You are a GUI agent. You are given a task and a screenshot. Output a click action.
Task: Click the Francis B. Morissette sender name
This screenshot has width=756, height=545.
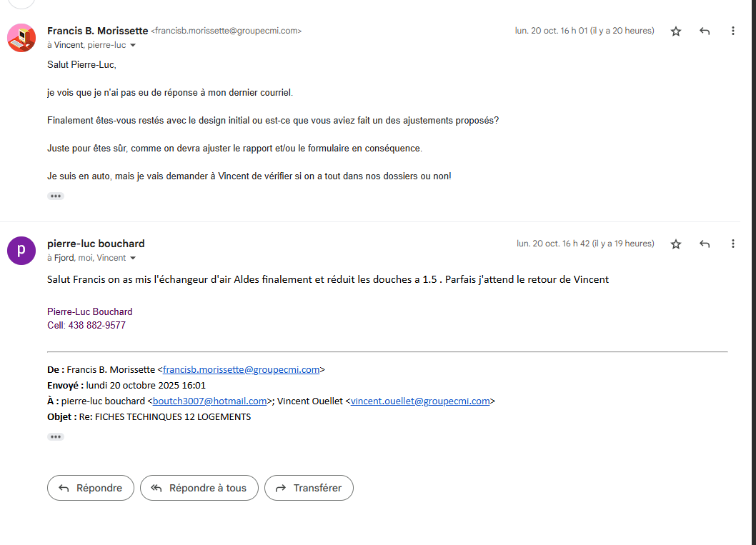pos(97,31)
